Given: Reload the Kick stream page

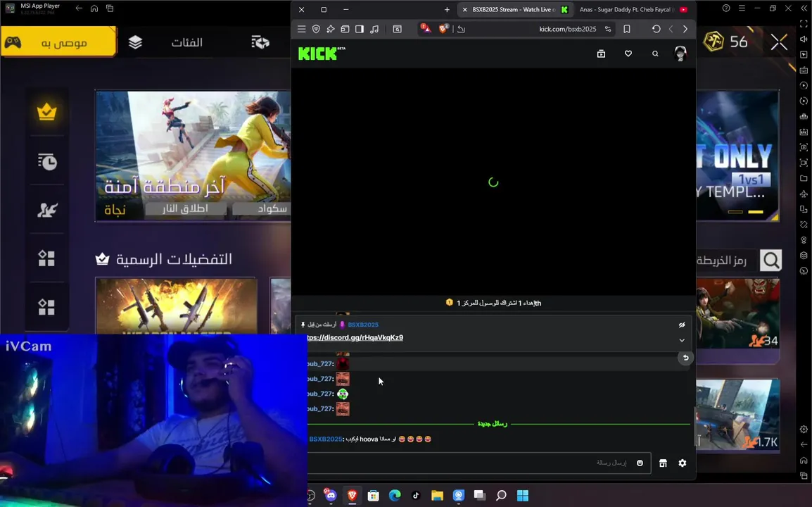Looking at the screenshot, I should (x=656, y=29).
